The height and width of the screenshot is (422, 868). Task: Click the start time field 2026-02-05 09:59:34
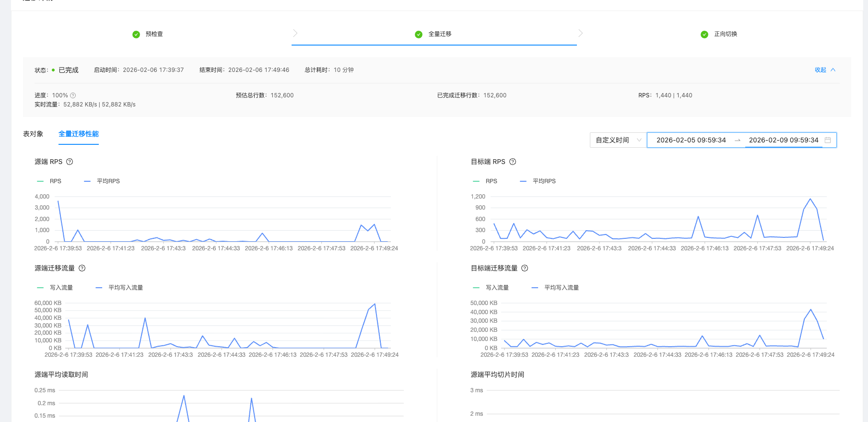coord(691,140)
